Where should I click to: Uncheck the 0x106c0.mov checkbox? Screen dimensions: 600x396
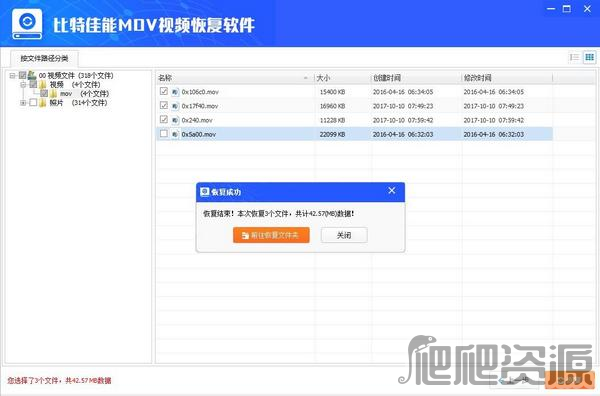point(164,91)
